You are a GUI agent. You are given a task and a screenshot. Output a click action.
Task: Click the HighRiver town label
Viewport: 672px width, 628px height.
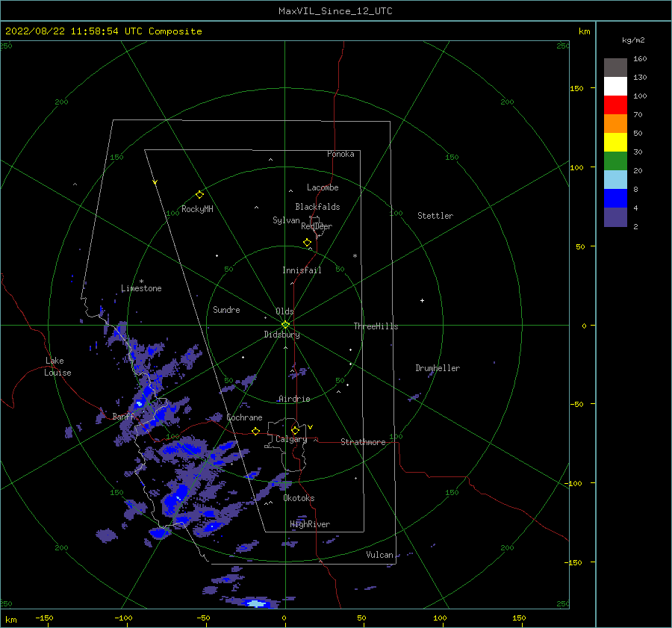[x=310, y=524]
